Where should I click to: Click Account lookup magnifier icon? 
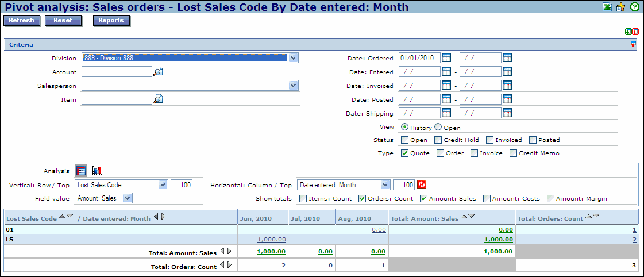[x=158, y=72]
